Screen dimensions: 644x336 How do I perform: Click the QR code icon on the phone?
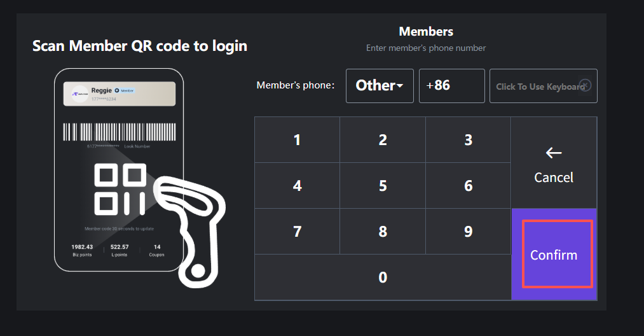(120, 189)
